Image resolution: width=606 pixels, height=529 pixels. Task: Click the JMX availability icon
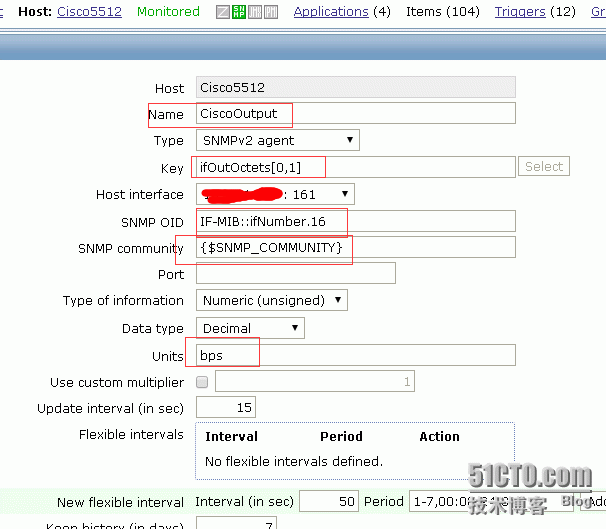point(255,12)
